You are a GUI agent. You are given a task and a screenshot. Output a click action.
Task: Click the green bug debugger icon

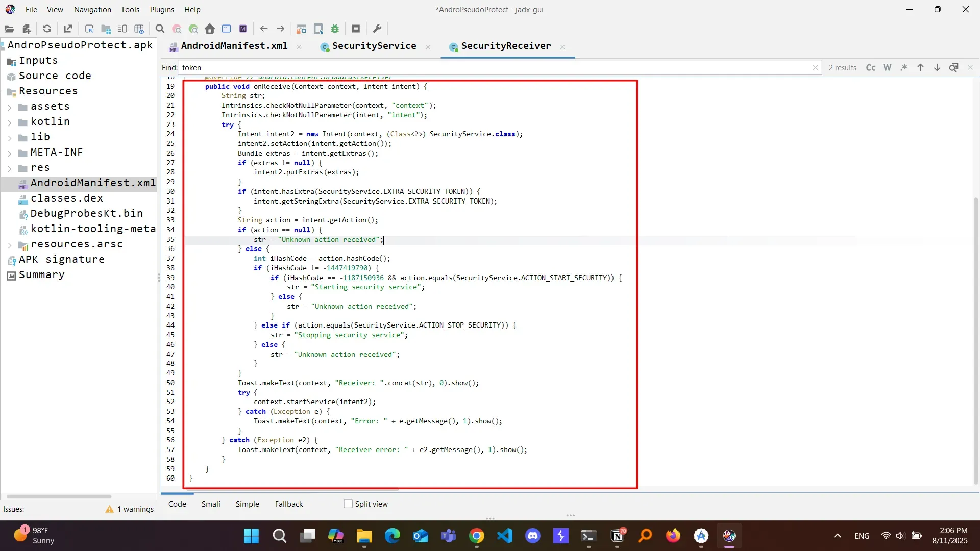tap(335, 29)
